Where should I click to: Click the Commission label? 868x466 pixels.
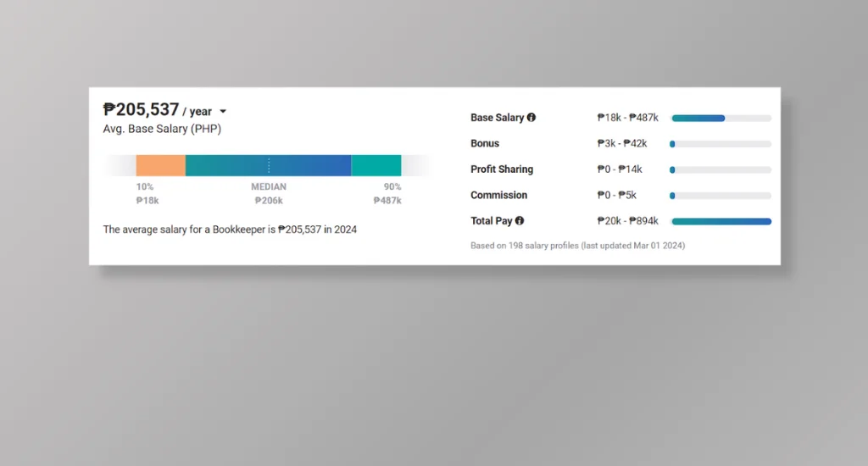coord(498,195)
